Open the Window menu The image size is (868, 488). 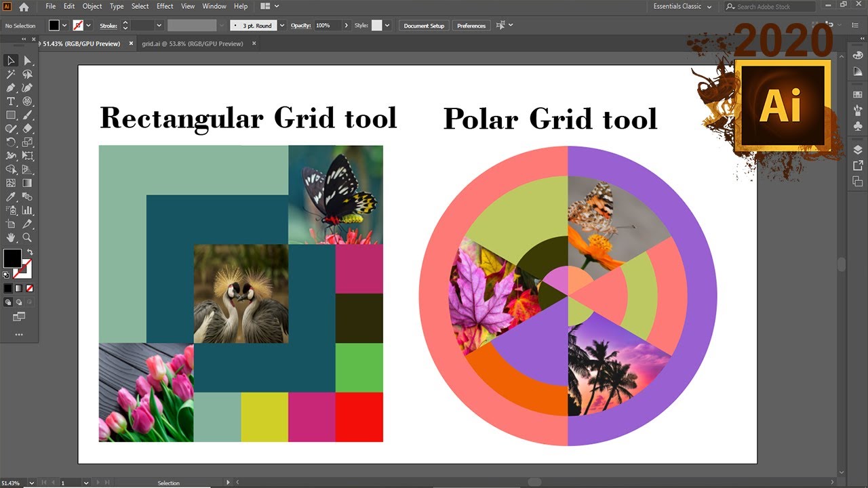point(214,6)
